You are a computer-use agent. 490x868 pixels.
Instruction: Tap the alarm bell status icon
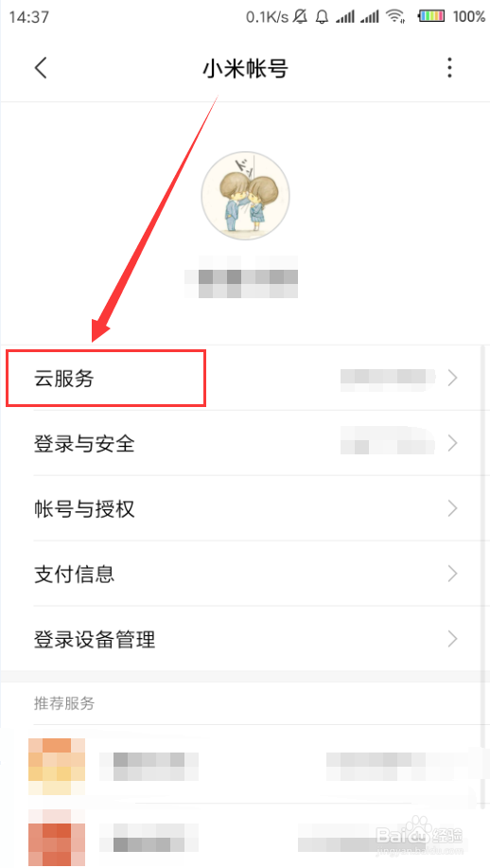322,17
